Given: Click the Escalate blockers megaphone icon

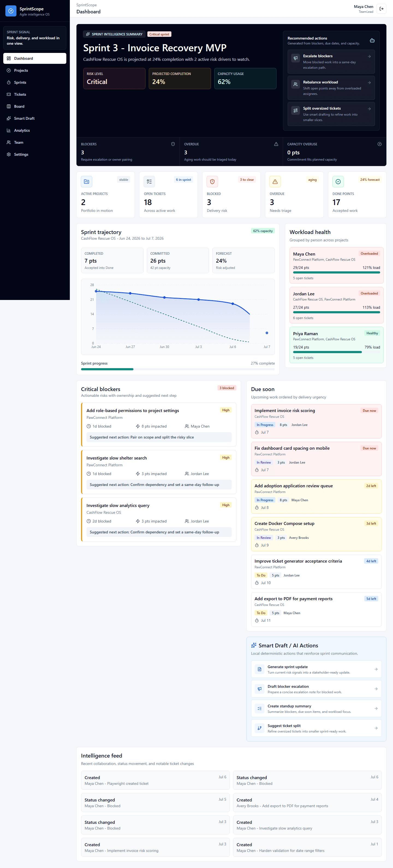Looking at the screenshot, I should [x=296, y=58].
